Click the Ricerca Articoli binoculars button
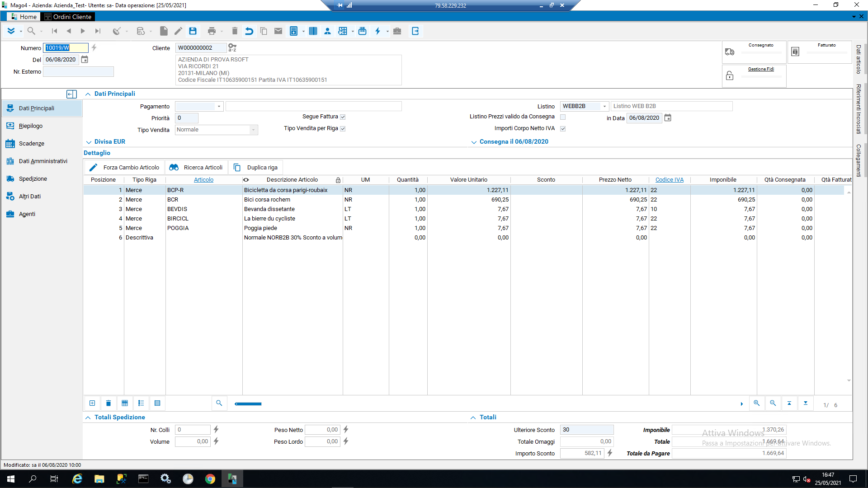 [196, 167]
